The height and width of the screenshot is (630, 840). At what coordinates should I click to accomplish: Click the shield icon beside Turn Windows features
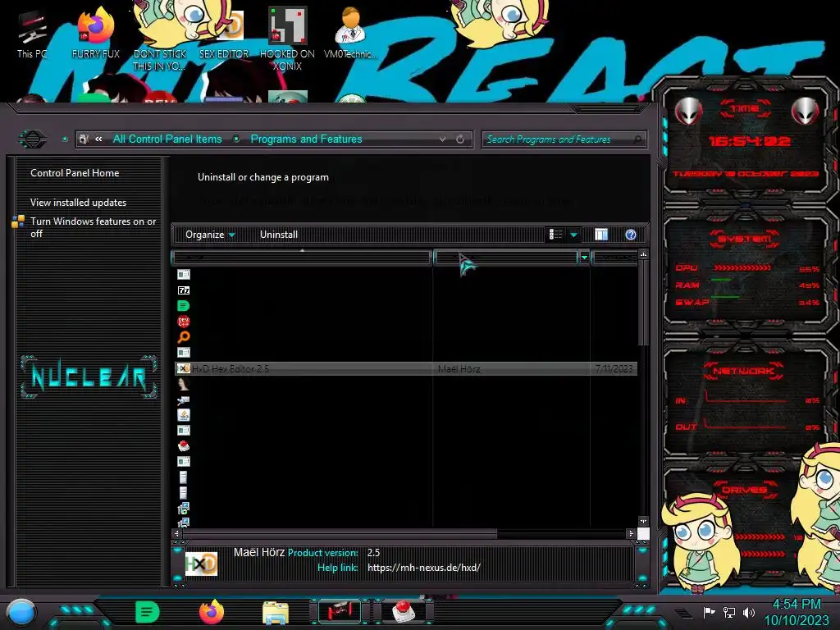pyautogui.click(x=18, y=221)
